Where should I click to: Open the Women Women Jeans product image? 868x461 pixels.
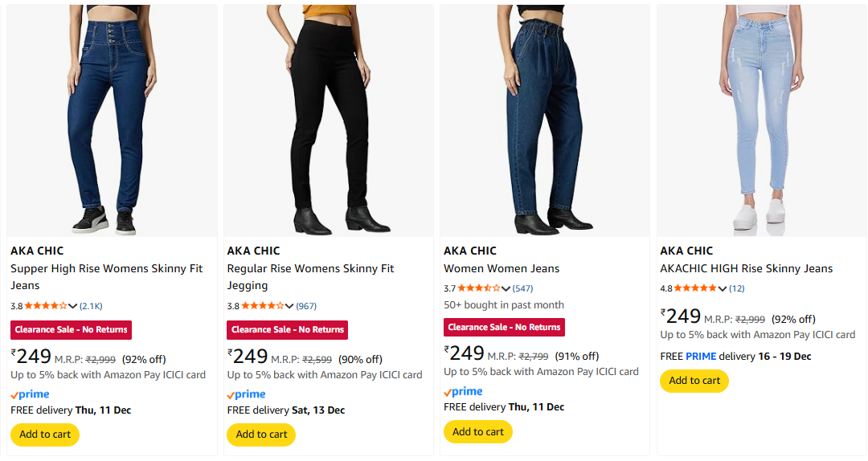point(545,120)
